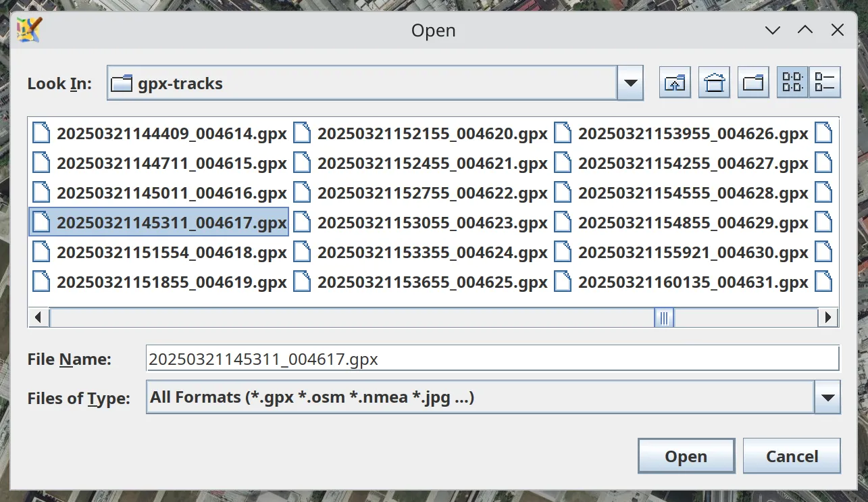This screenshot has height=502, width=868.
Task: Create a new folder using the toolbar icon
Action: click(x=753, y=82)
